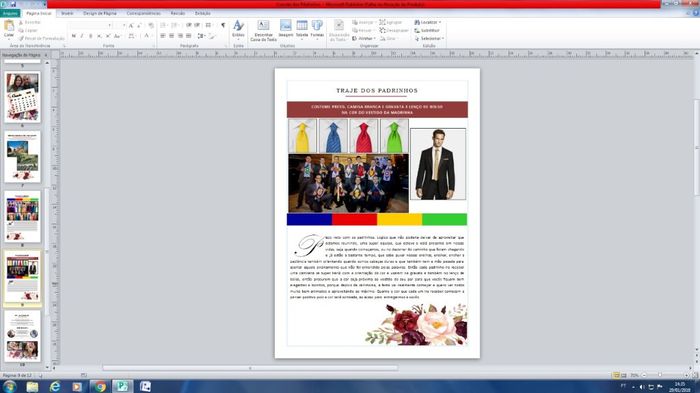Click the zoom slider in status bar

click(659, 375)
